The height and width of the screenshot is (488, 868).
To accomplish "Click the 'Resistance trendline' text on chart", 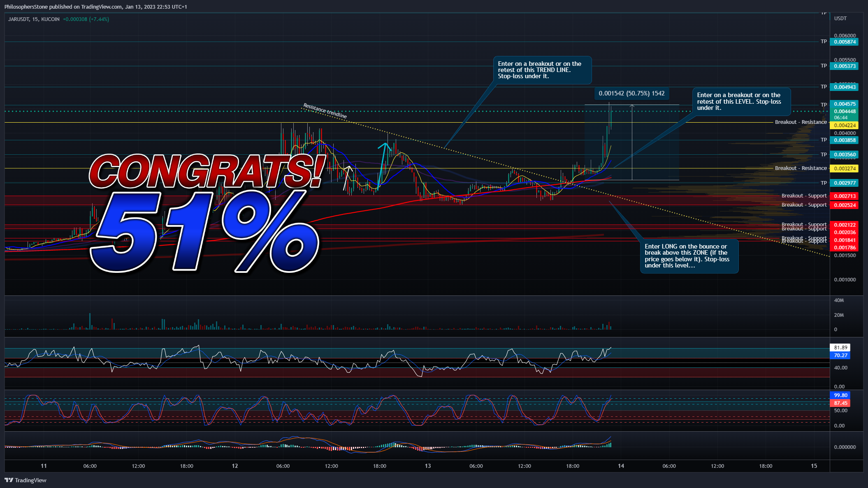I will click(x=325, y=111).
